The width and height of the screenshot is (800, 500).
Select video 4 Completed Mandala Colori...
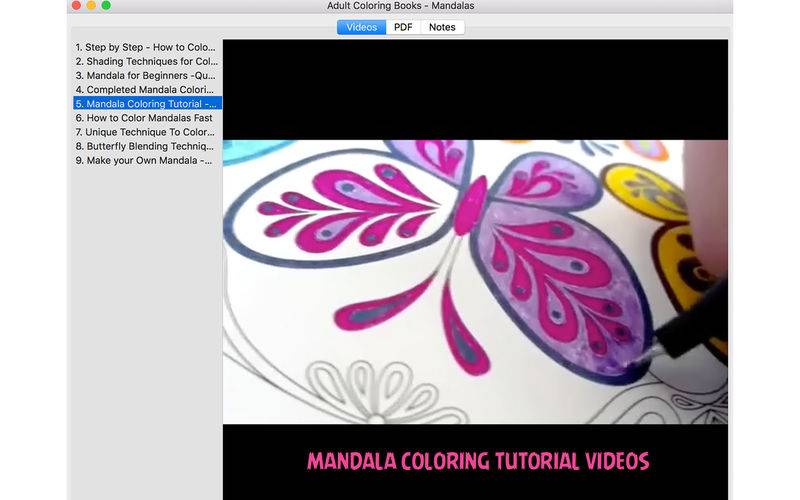(x=147, y=90)
